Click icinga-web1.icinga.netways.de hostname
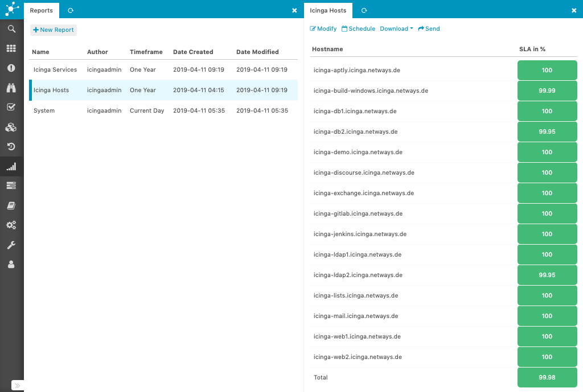The width and height of the screenshot is (583, 392). click(357, 336)
